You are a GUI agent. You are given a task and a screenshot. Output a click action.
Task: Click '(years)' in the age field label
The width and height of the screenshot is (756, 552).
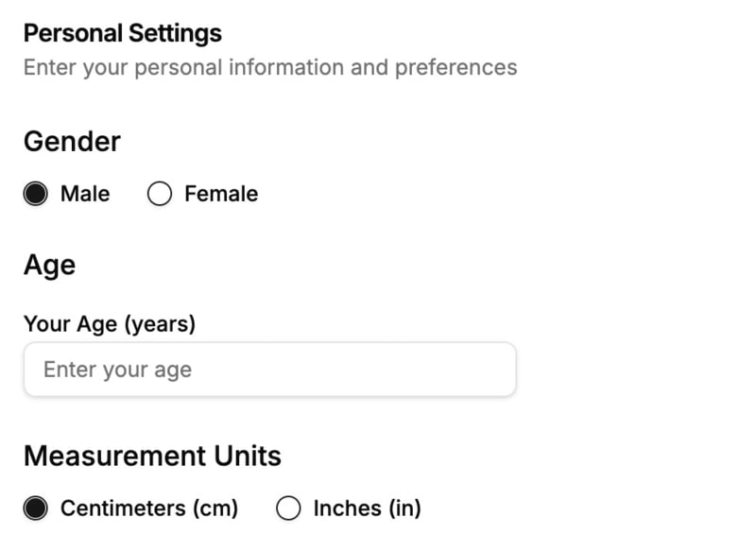pos(159,324)
